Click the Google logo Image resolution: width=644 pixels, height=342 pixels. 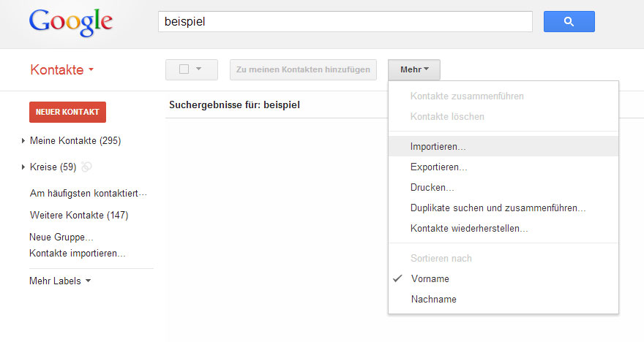pos(71,23)
